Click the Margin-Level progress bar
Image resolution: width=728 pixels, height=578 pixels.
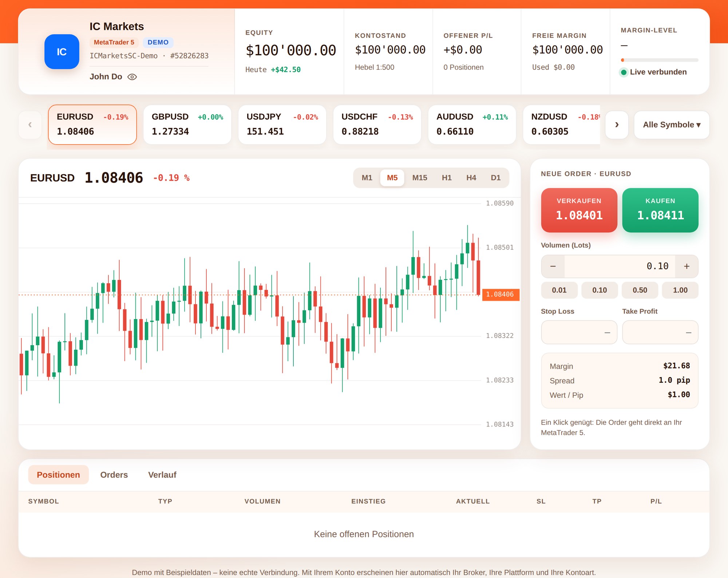tap(660, 60)
